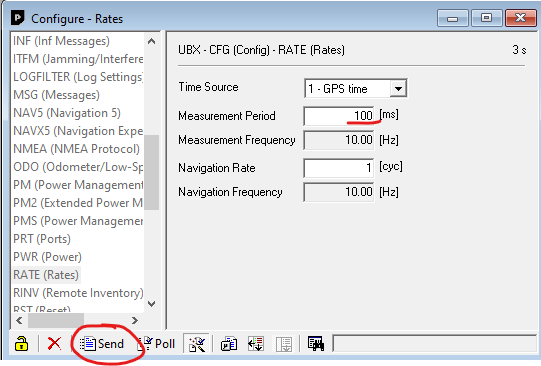Maximize the Configure - Rates window
The height and width of the screenshot is (366, 541).
(x=486, y=18)
